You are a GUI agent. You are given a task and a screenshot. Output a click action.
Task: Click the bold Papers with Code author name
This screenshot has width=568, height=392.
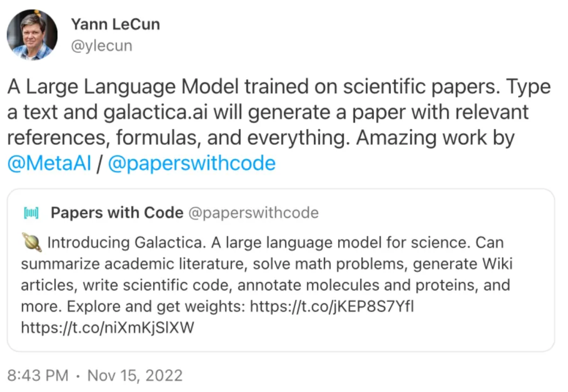coord(117,213)
